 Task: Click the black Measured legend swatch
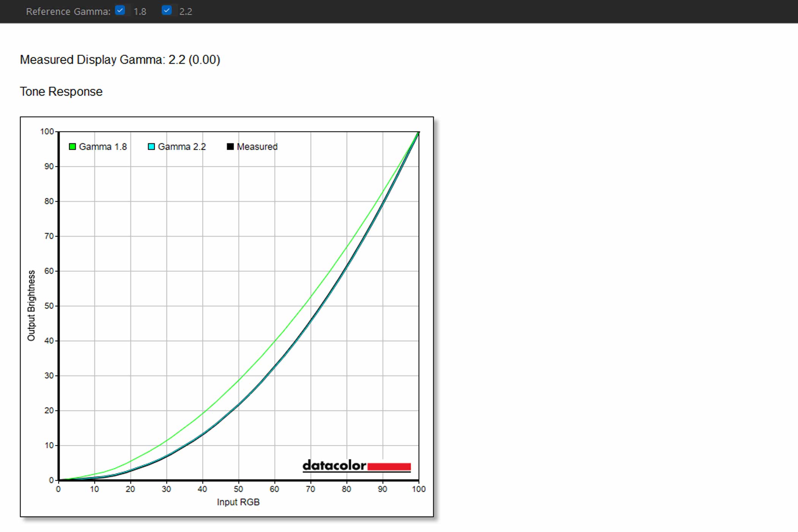pyautogui.click(x=230, y=147)
